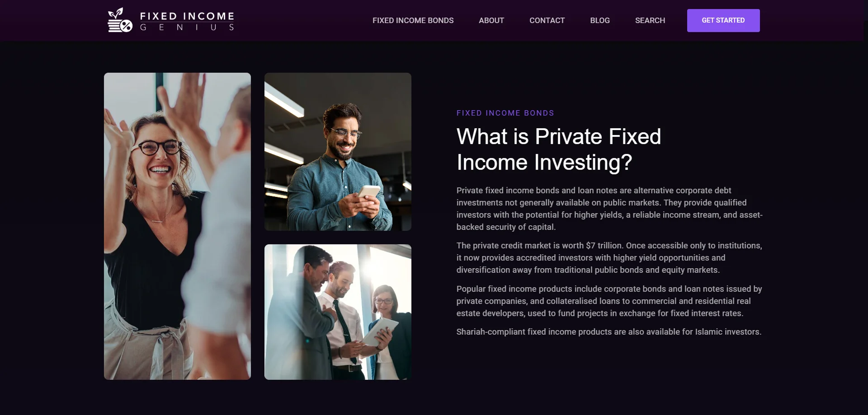This screenshot has height=415, width=868.
Task: Select the high-five woman photo
Action: pyautogui.click(x=177, y=226)
